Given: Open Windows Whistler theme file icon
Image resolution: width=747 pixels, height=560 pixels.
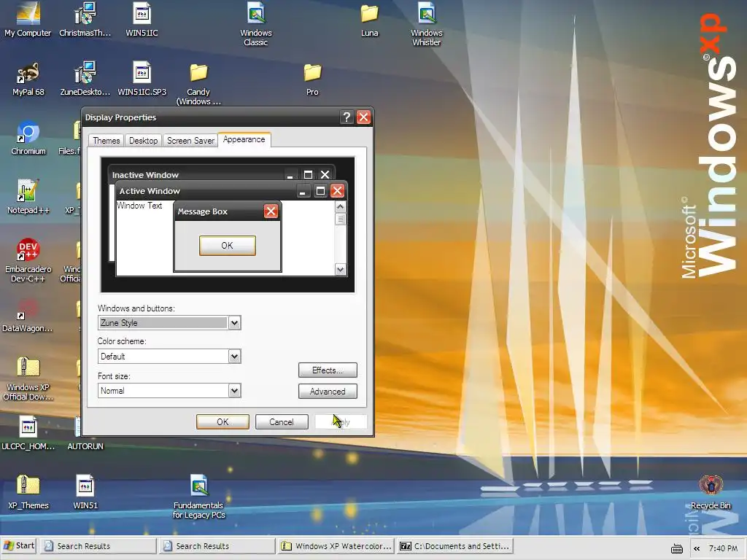Looking at the screenshot, I should 426,24.
